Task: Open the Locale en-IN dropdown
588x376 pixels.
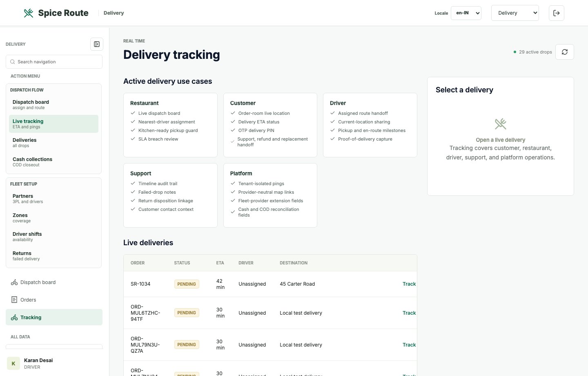Action: [466, 13]
